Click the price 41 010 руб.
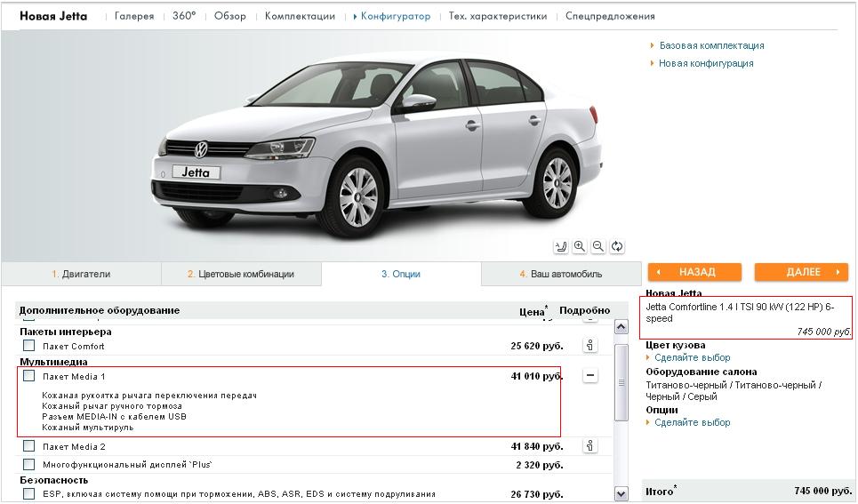 pyautogui.click(x=537, y=377)
